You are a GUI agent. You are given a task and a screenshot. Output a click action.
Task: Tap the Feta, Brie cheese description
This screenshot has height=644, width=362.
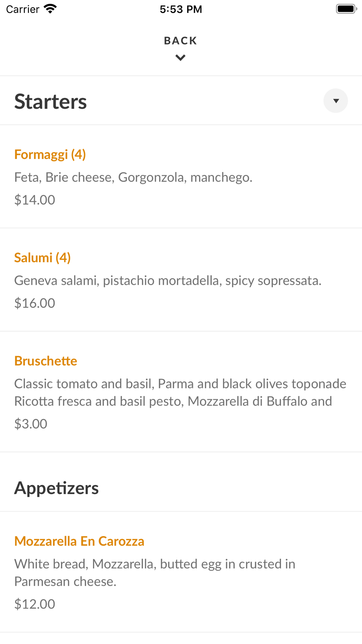[133, 177]
